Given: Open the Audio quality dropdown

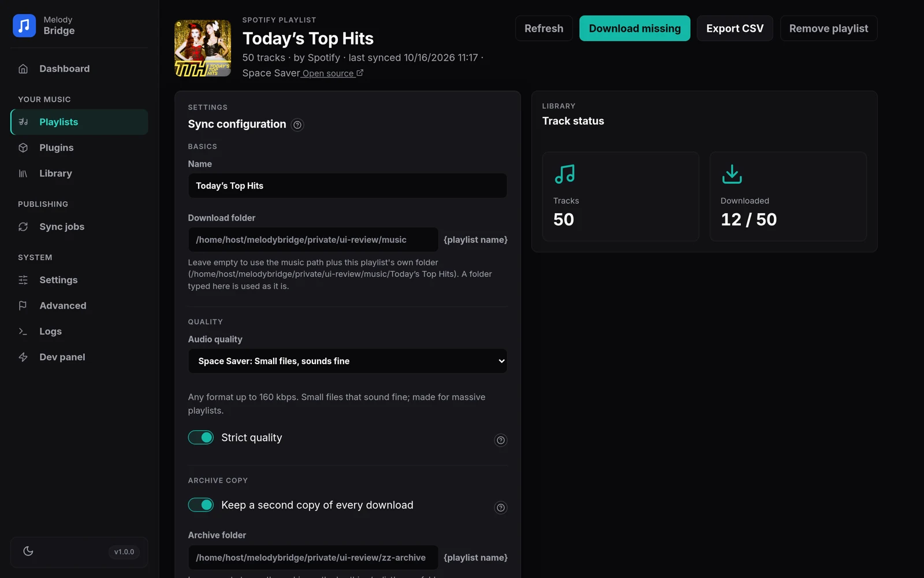Looking at the screenshot, I should point(348,361).
